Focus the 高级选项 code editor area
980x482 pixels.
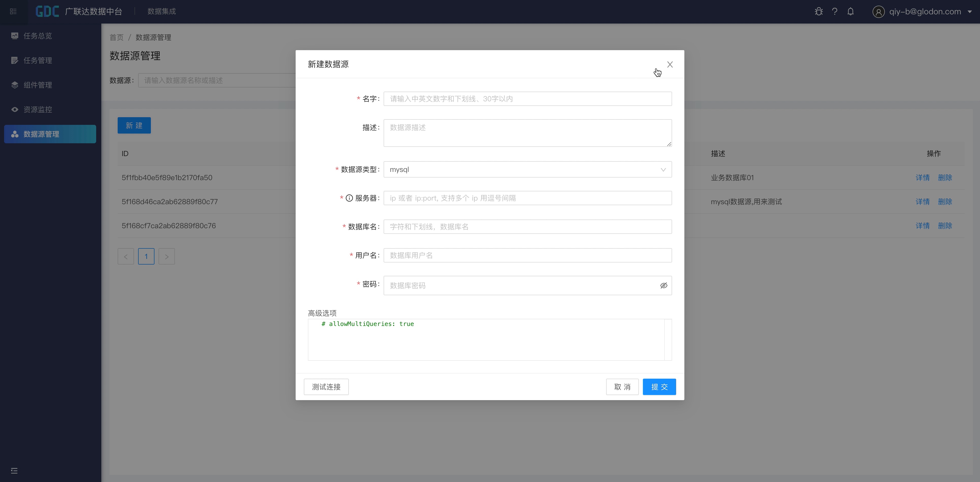(486, 339)
